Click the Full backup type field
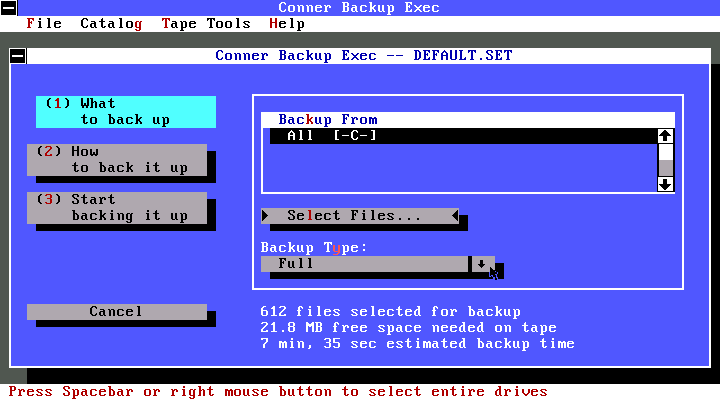This screenshot has width=720, height=400. [365, 264]
